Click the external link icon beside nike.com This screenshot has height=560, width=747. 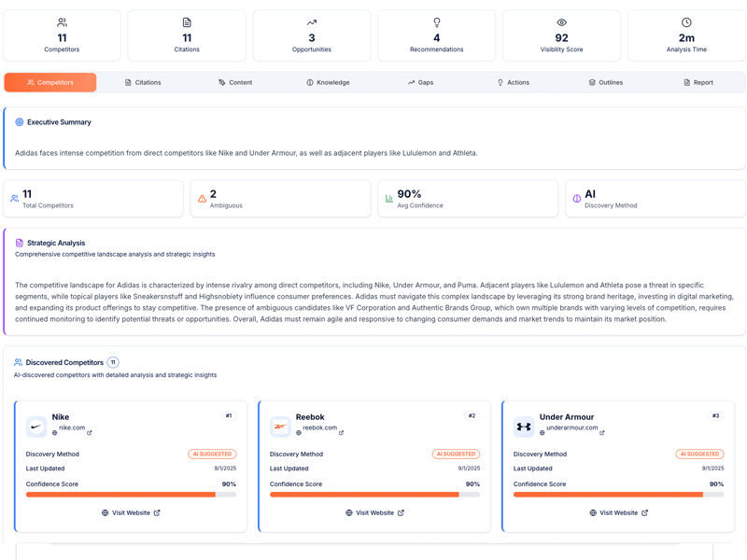point(90,433)
